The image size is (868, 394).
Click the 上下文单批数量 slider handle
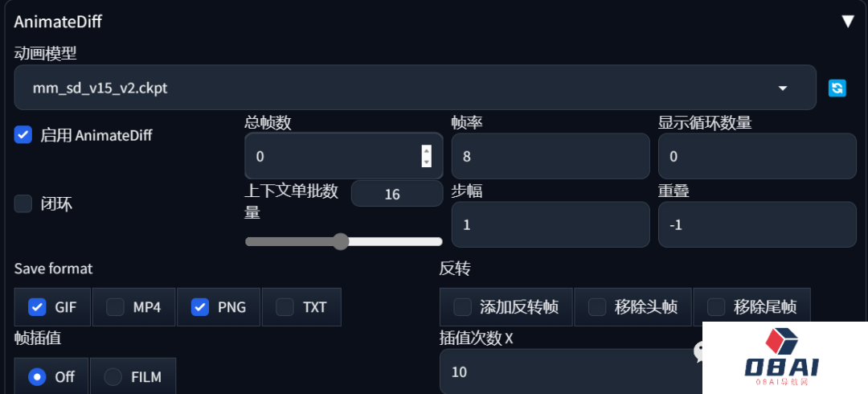click(341, 241)
